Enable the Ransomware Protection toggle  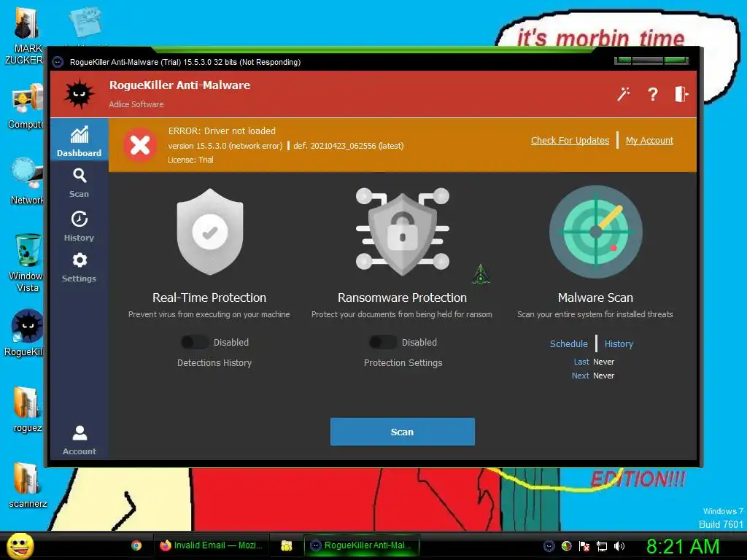tap(382, 342)
